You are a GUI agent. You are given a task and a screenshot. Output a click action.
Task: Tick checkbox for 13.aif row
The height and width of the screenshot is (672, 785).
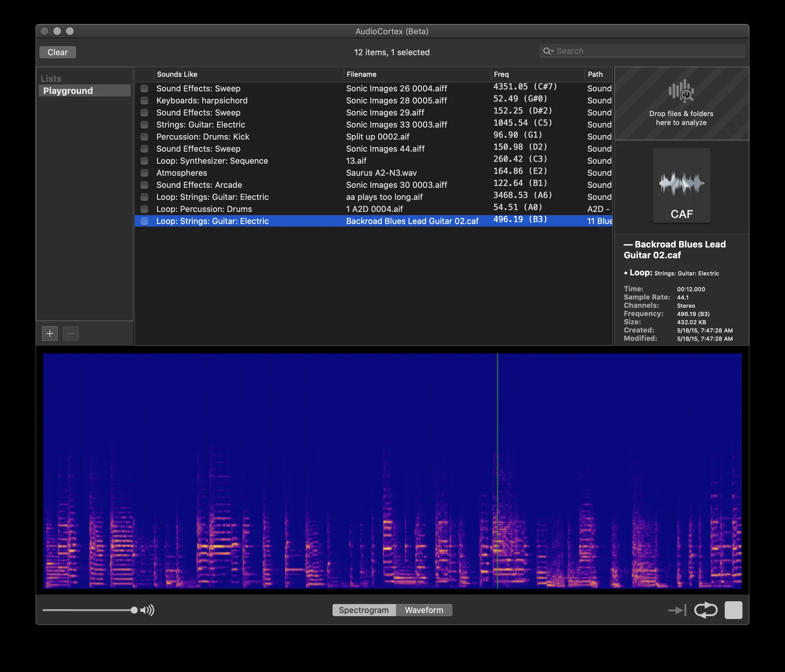[x=144, y=161]
